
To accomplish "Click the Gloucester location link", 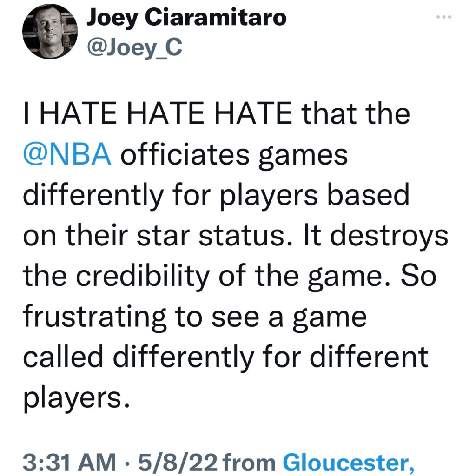I will tap(348, 462).
